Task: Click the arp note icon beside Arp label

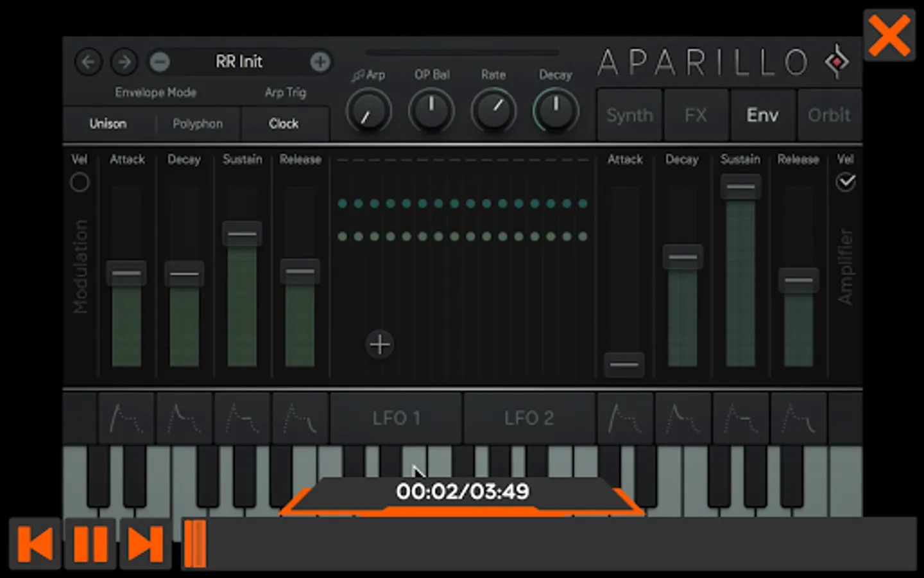Action: coord(357,76)
